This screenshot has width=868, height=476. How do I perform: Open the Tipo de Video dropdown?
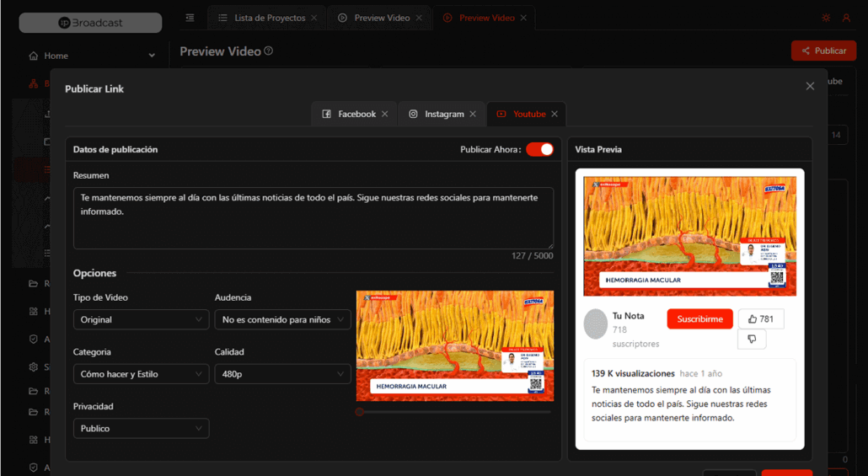coord(141,319)
